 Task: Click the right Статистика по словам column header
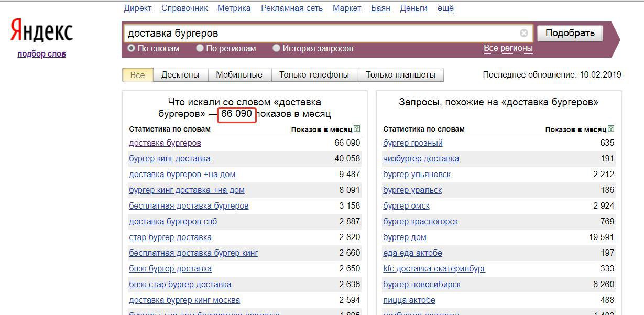424,129
